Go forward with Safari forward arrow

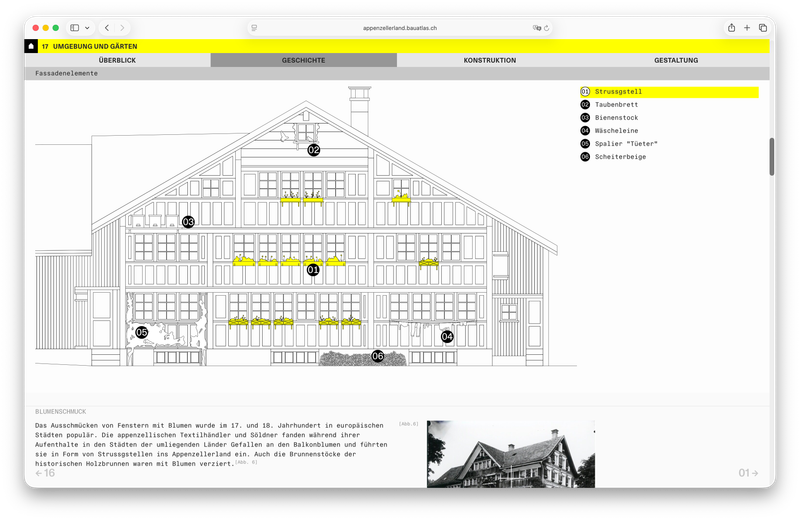coord(122,28)
